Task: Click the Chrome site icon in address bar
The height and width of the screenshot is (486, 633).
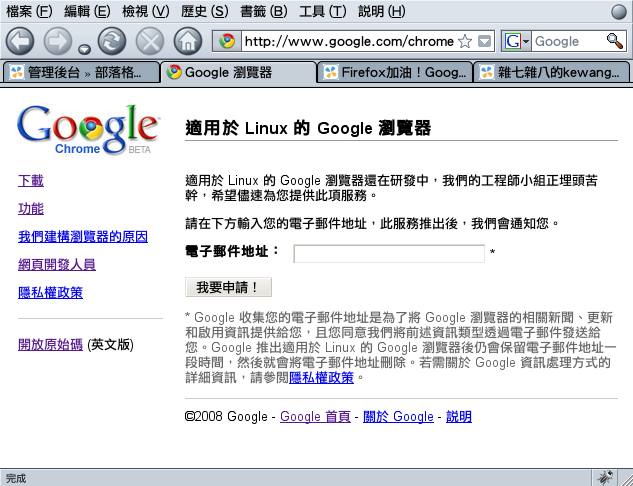Action: (x=227, y=41)
